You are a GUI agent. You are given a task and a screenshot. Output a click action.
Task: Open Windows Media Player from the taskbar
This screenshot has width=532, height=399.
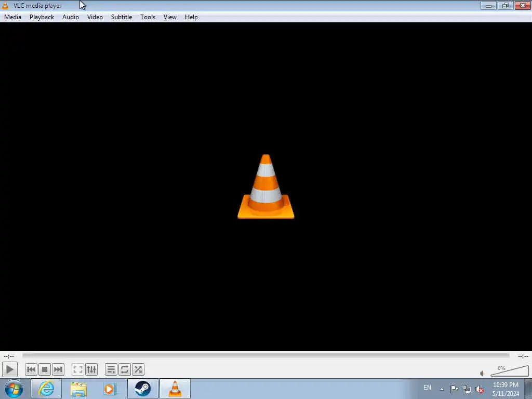(x=110, y=389)
